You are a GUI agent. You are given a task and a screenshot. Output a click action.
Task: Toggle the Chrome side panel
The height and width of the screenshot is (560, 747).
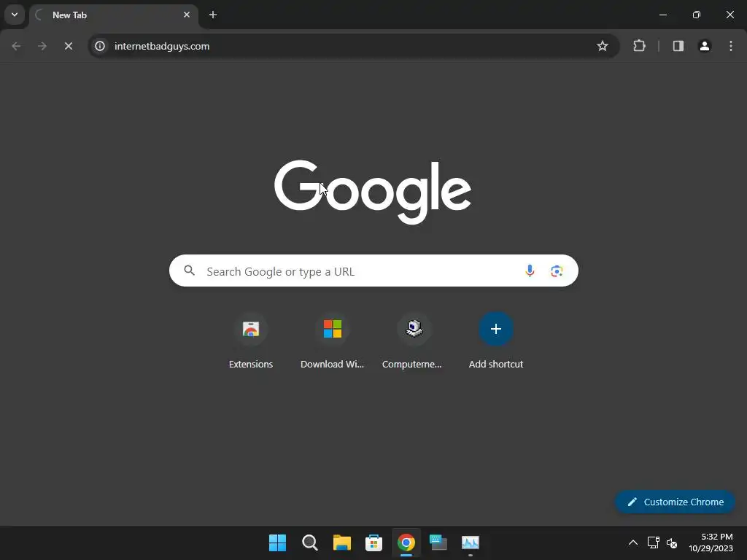[678, 46]
